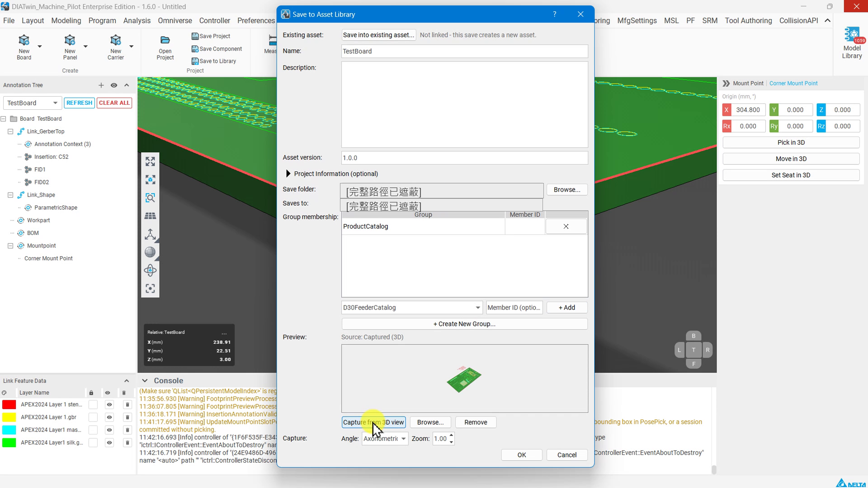The image size is (868, 488).
Task: Click Save into existing asset button
Action: coord(378,35)
